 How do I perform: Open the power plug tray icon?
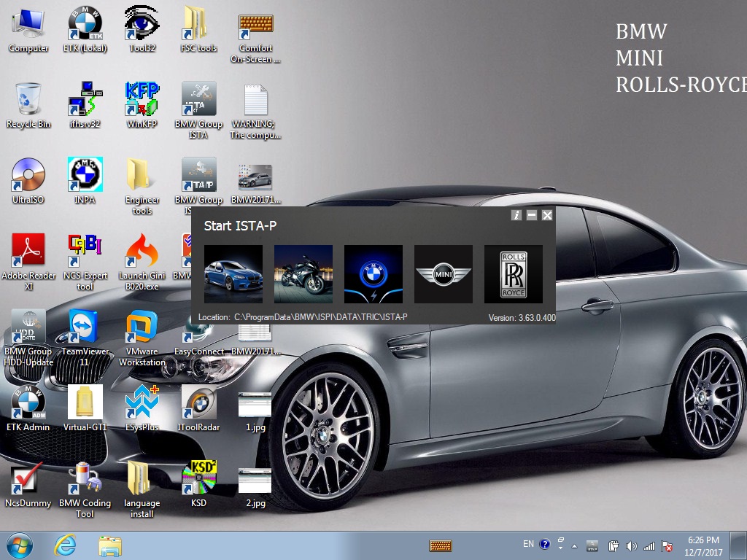(613, 546)
